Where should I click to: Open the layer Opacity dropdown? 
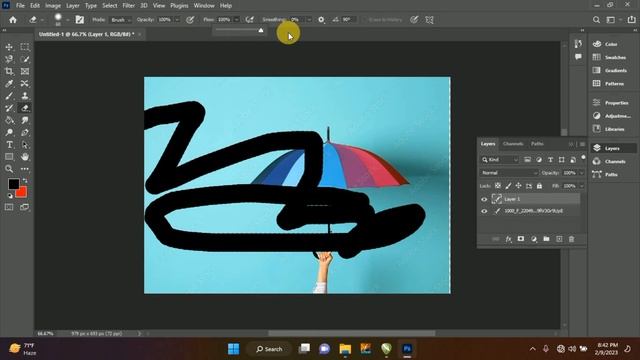point(582,173)
